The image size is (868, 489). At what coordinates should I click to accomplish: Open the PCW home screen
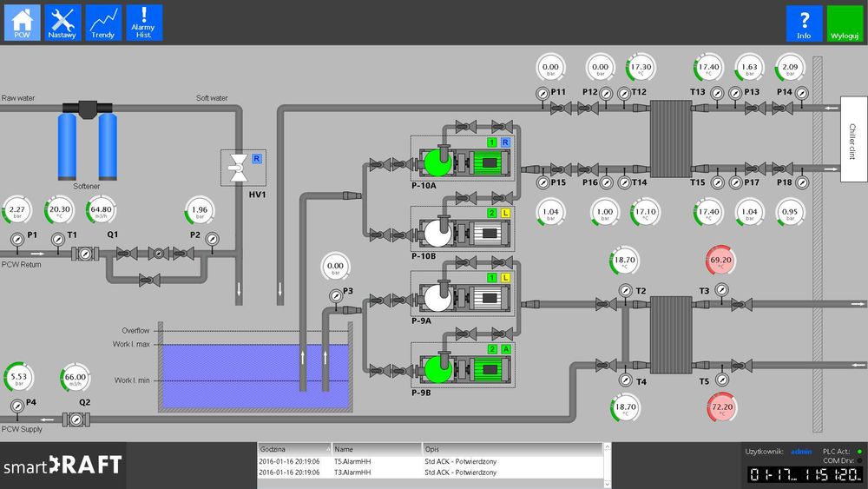pyautogui.click(x=23, y=23)
